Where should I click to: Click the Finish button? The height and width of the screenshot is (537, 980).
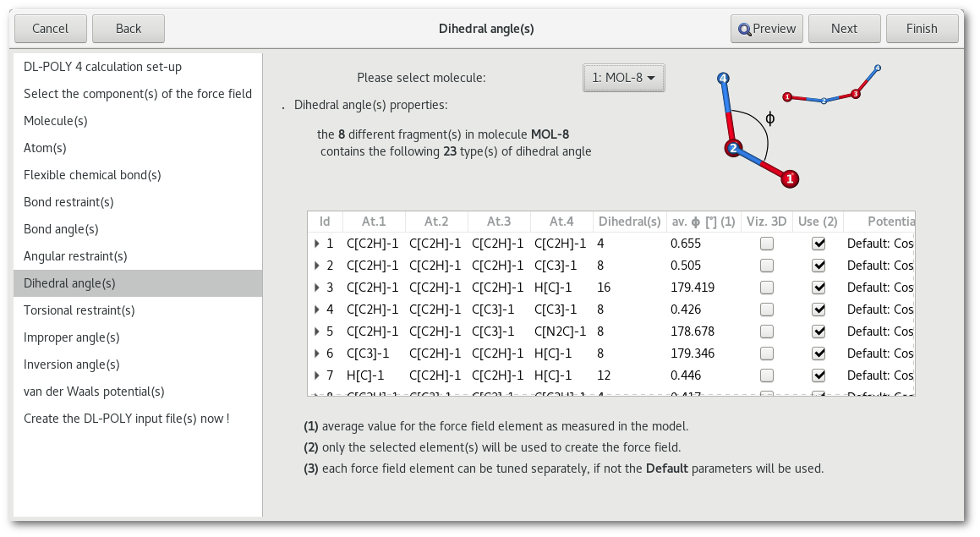922,29
